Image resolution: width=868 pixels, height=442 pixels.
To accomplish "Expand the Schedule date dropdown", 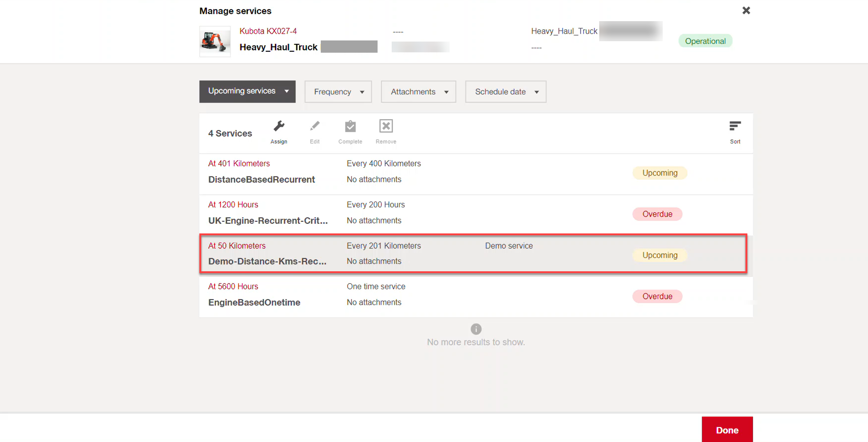I will click(x=505, y=92).
